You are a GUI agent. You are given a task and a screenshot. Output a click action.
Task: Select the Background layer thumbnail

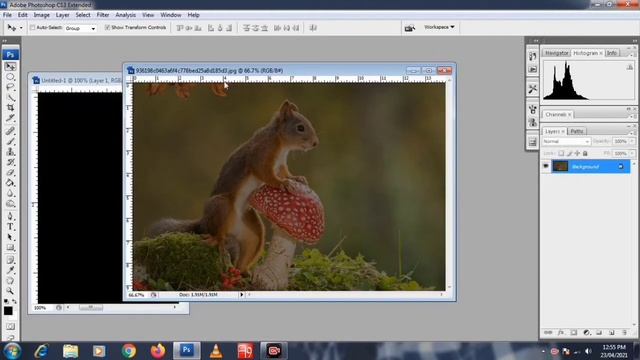pos(560,166)
